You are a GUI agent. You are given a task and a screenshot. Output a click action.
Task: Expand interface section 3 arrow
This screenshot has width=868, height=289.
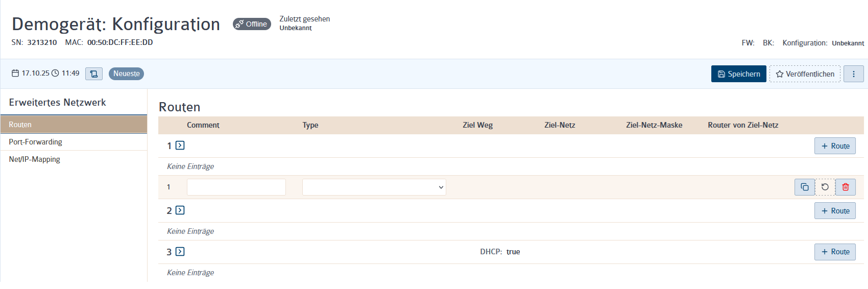click(180, 252)
